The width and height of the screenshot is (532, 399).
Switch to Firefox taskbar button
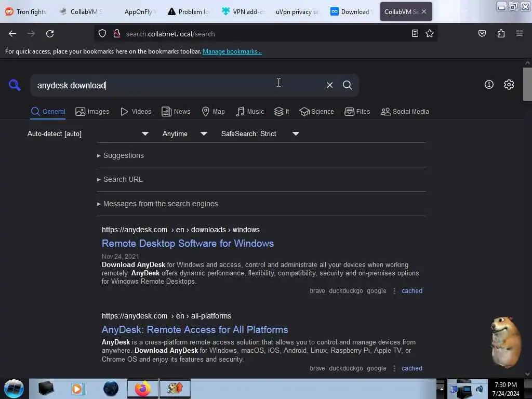point(143,389)
